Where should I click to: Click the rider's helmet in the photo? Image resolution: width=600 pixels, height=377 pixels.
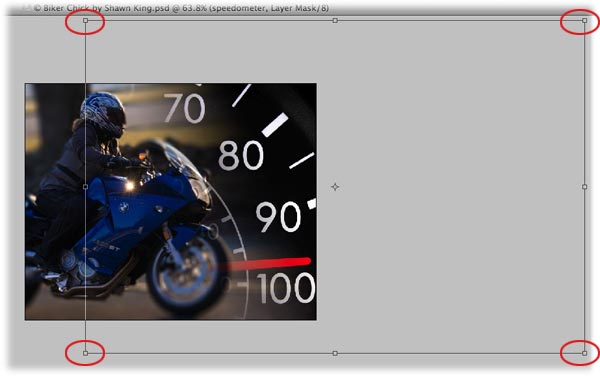click(103, 114)
